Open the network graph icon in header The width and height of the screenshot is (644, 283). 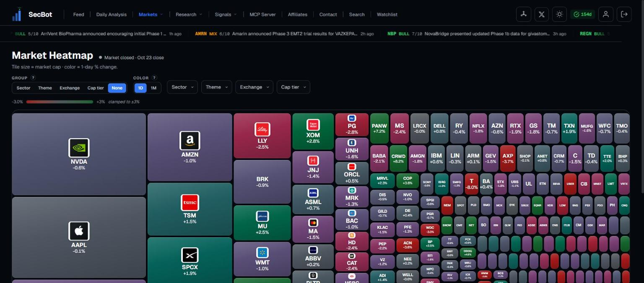[523, 14]
